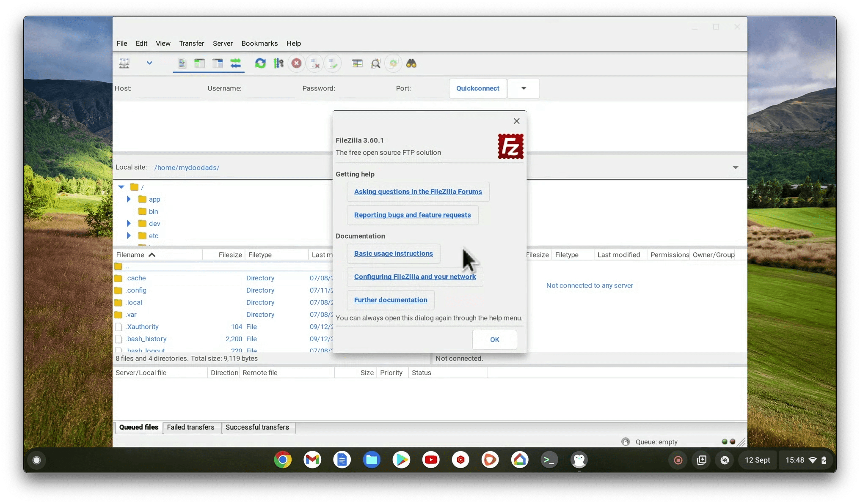Sort local files by Filesize column
Screen dimensions: 860x504
point(223,255)
